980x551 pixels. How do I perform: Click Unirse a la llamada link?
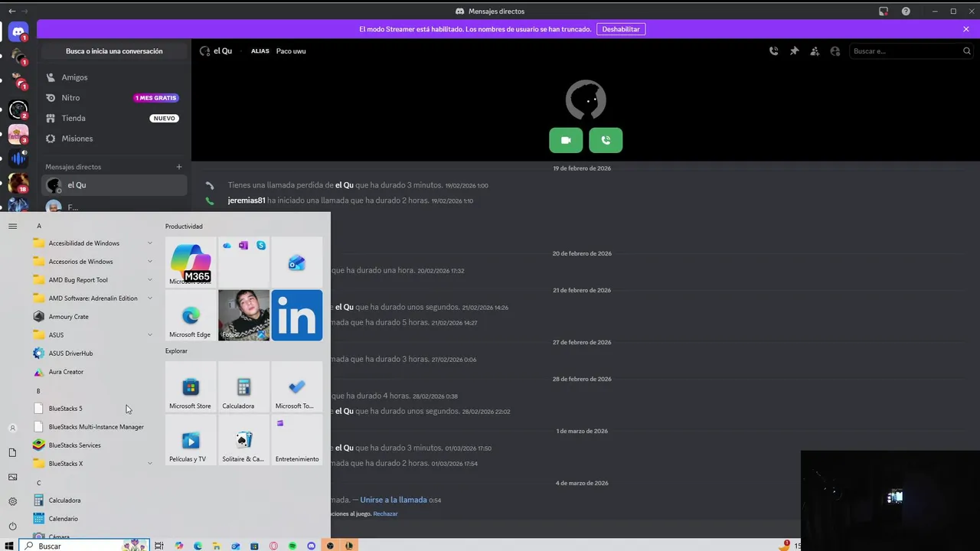[x=394, y=500]
